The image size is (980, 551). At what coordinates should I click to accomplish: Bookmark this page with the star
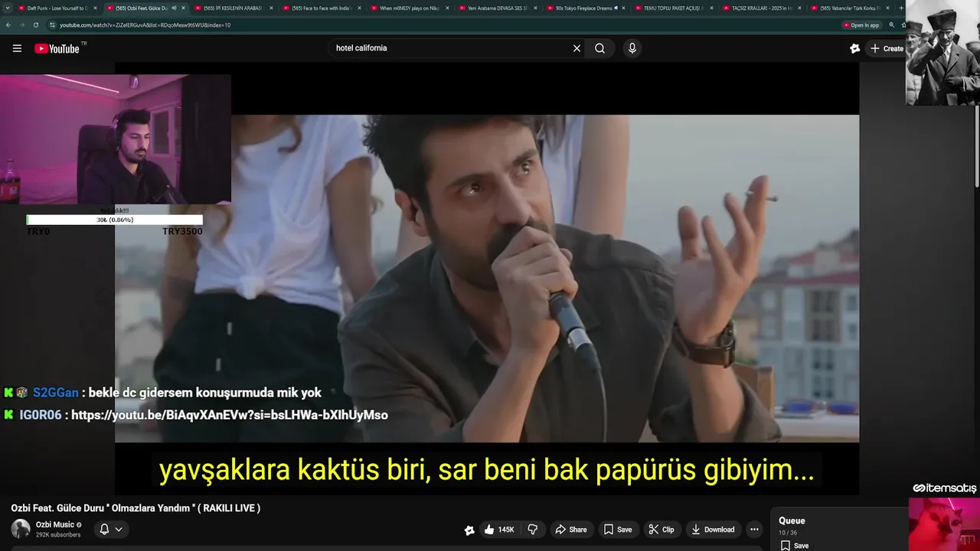(902, 24)
